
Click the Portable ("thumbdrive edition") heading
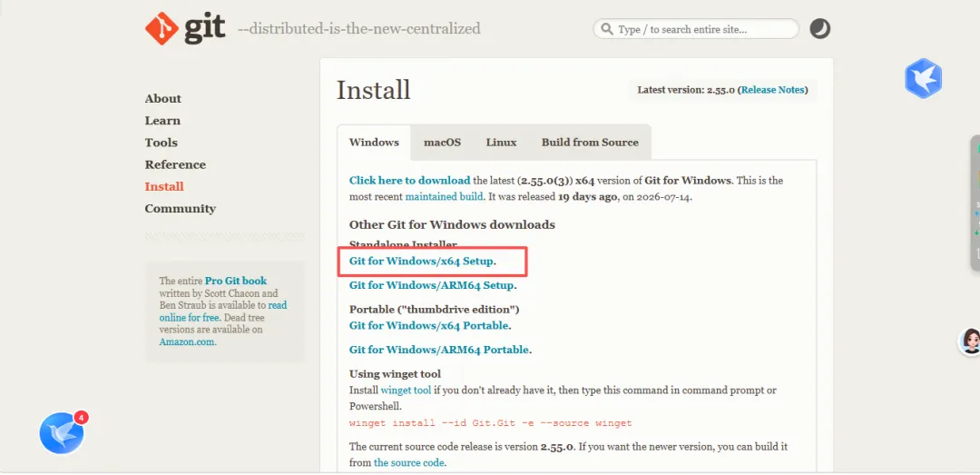point(435,310)
